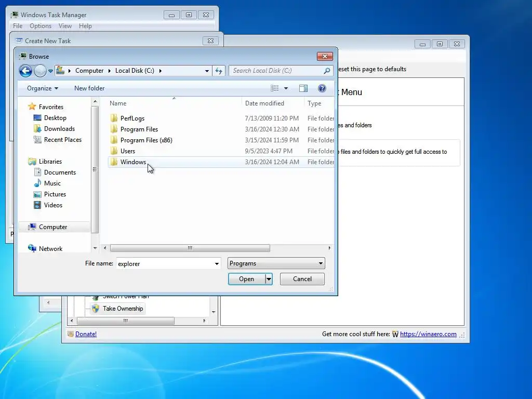Open Task Manager's File menu

[18, 26]
